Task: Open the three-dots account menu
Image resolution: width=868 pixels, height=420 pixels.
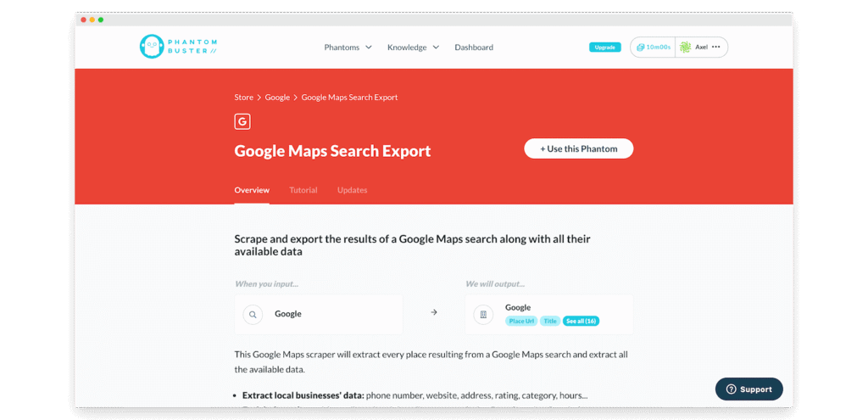Action: [x=715, y=48]
